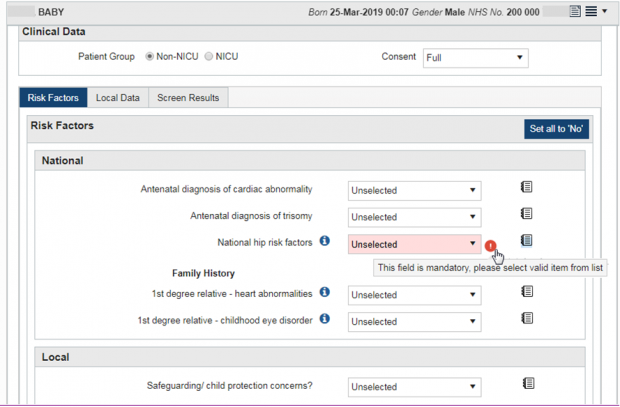
Task: Switch to the Screen Results tab
Action: tap(188, 98)
